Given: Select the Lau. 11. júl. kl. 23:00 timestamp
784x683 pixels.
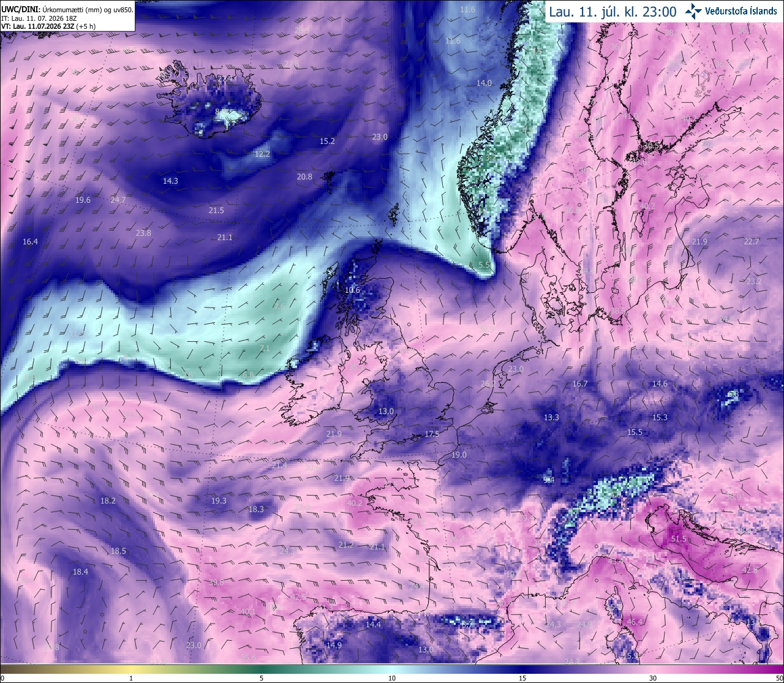Looking at the screenshot, I should [x=612, y=12].
